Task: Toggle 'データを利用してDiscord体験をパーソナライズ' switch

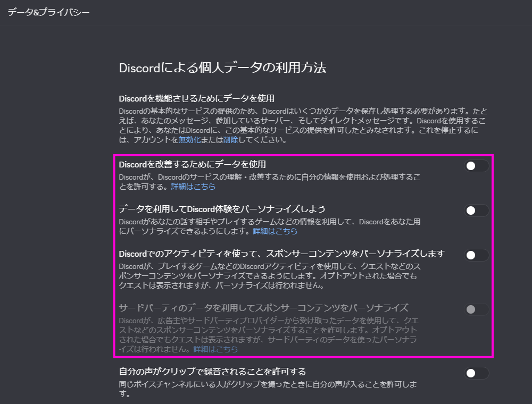Action: pyautogui.click(x=476, y=211)
